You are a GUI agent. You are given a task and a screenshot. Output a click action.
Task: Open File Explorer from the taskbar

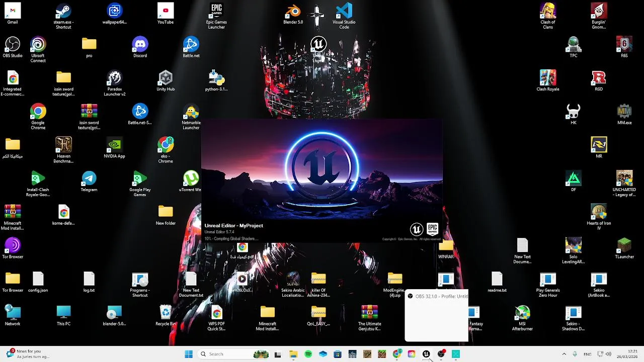(x=293, y=354)
